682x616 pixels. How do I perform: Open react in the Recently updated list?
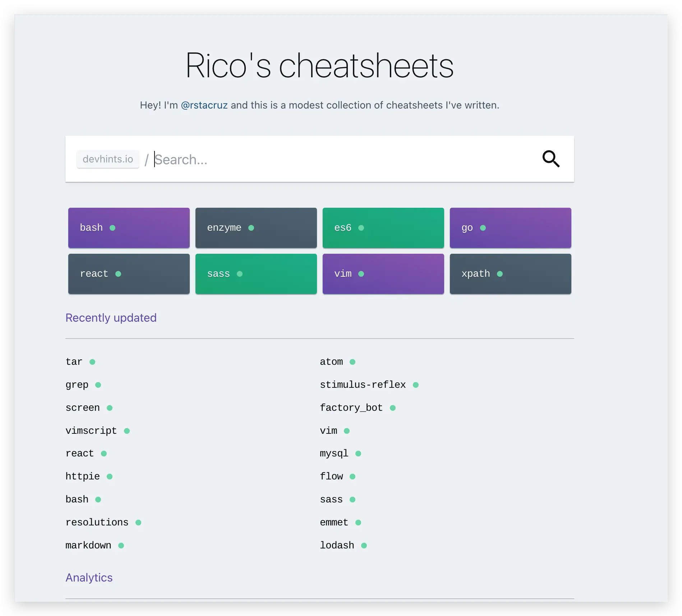pyautogui.click(x=79, y=453)
